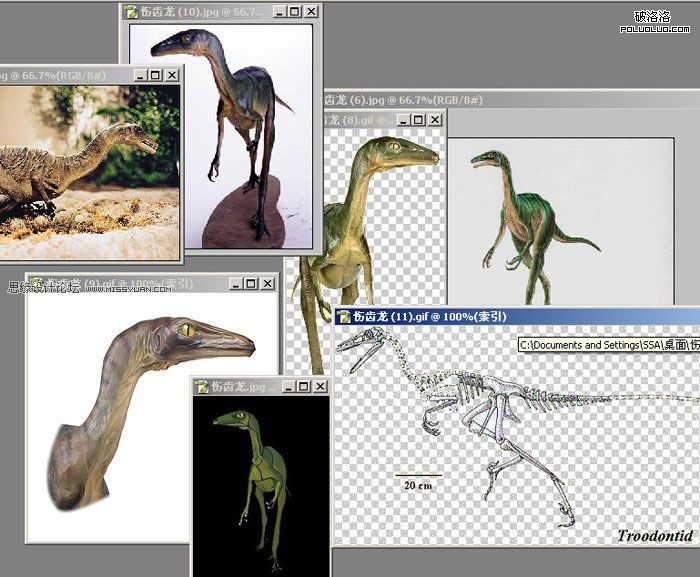Screen dimensions: 700x577
Task: Maximize the 伤齿龙 (8).gif document window
Action: (417, 121)
